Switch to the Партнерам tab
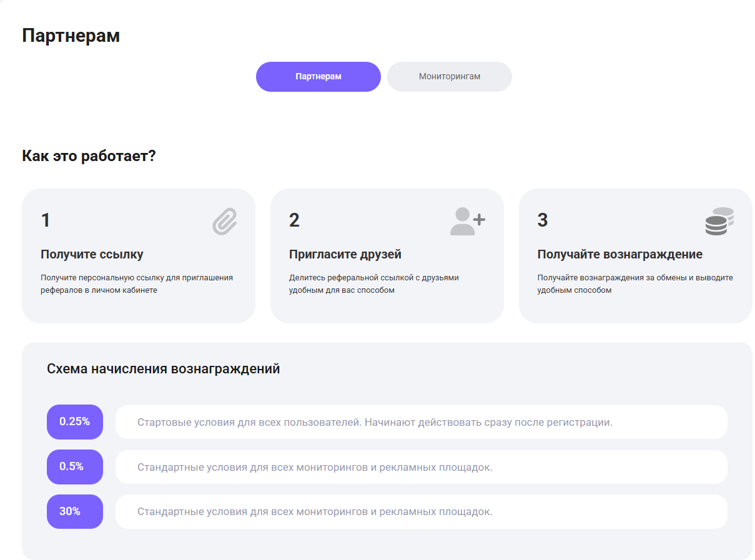Image resolution: width=755 pixels, height=560 pixels. coord(318,77)
